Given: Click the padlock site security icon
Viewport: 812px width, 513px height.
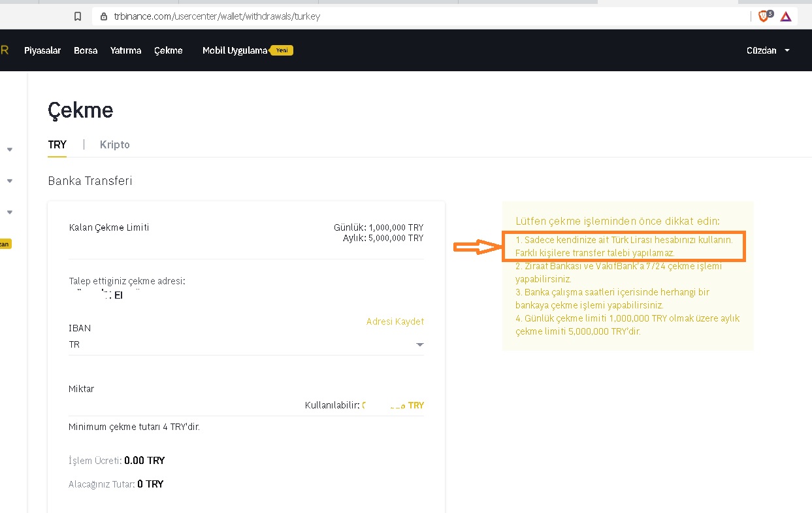Looking at the screenshot, I should click(x=103, y=16).
